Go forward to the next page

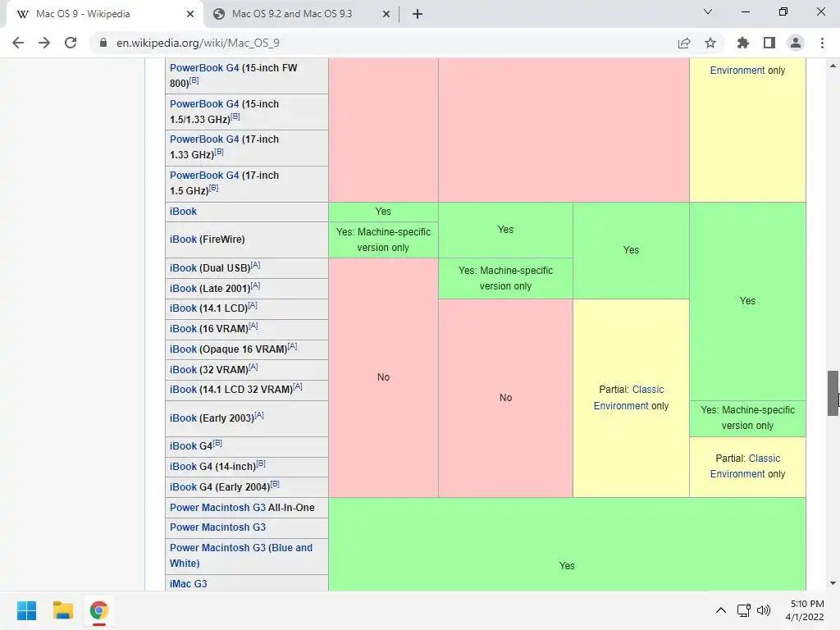click(44, 43)
